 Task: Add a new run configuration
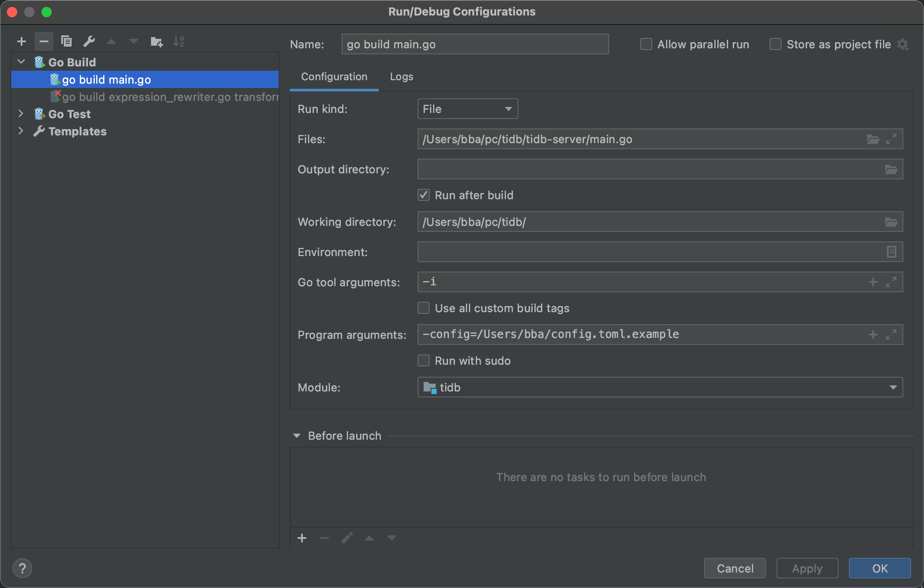(21, 41)
